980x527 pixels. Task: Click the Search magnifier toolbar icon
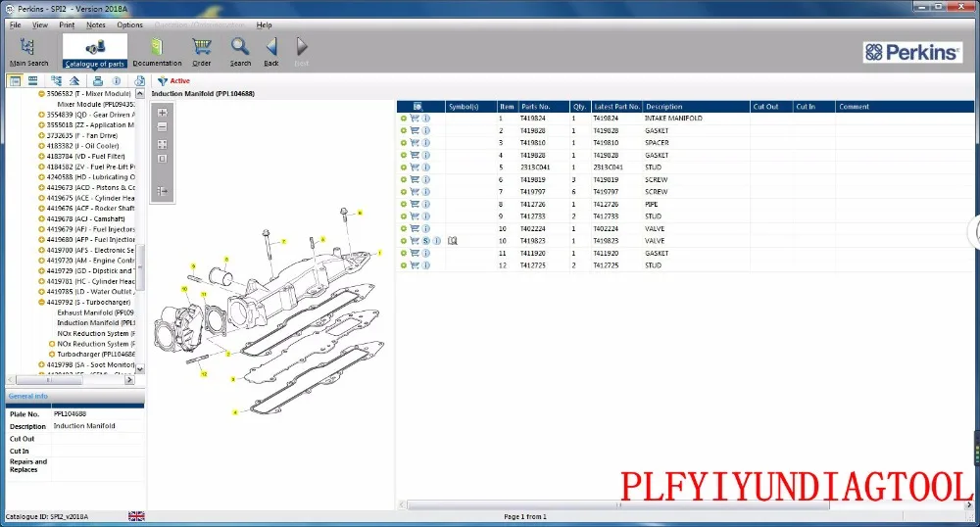click(x=240, y=51)
